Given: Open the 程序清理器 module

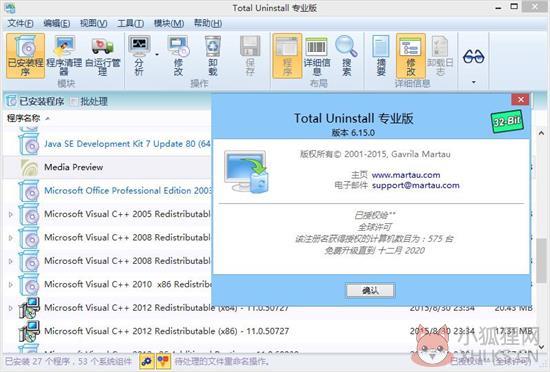Looking at the screenshot, I should click(64, 55).
